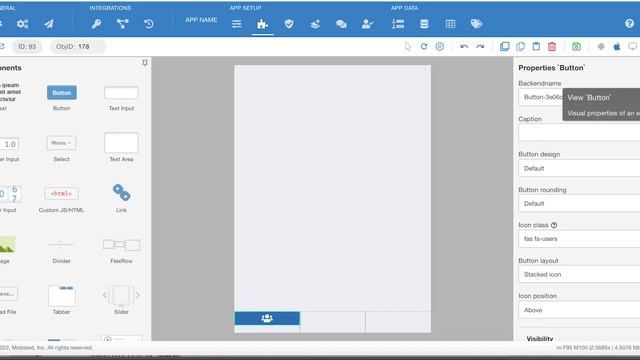Open the list icon under App Data

(x=398, y=24)
